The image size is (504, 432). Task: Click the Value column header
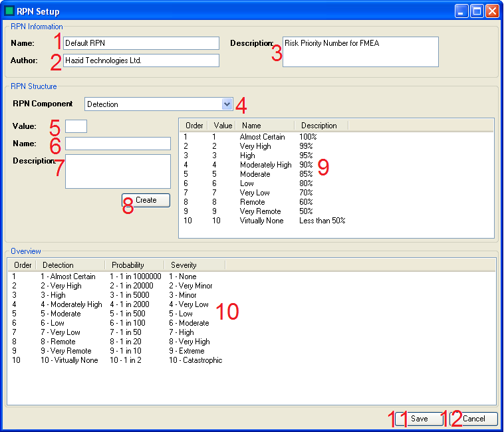(x=223, y=126)
